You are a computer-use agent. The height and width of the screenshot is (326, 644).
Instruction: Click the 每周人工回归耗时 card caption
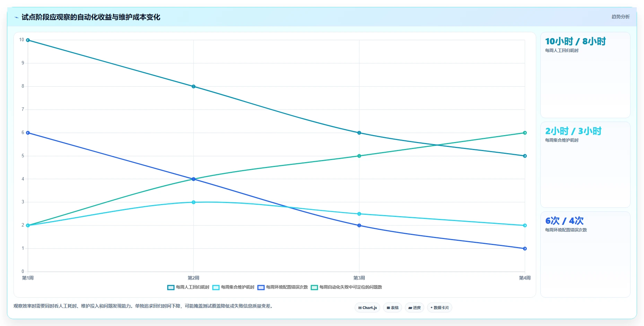coord(562,51)
